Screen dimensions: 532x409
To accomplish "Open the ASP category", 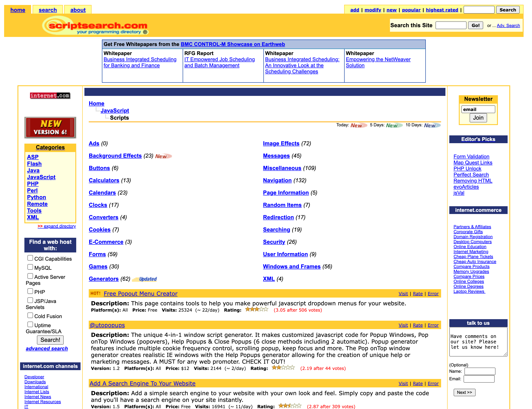I will (x=33, y=157).
